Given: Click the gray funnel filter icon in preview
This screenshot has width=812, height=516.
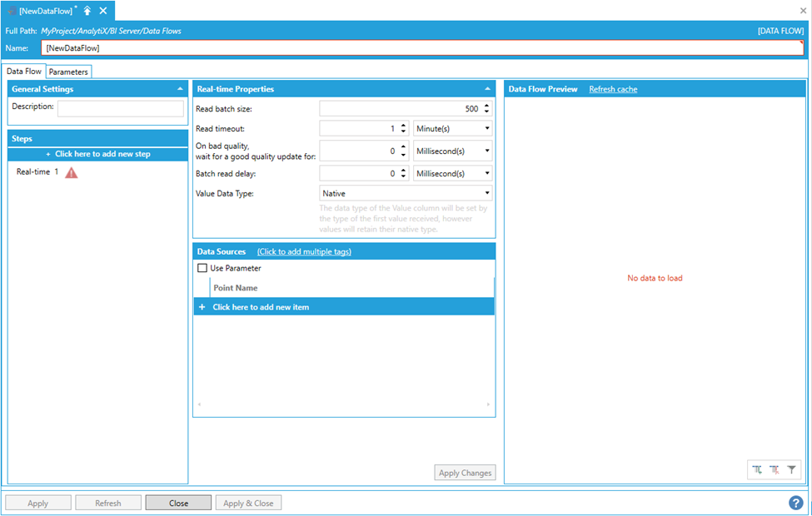Looking at the screenshot, I should (792, 469).
